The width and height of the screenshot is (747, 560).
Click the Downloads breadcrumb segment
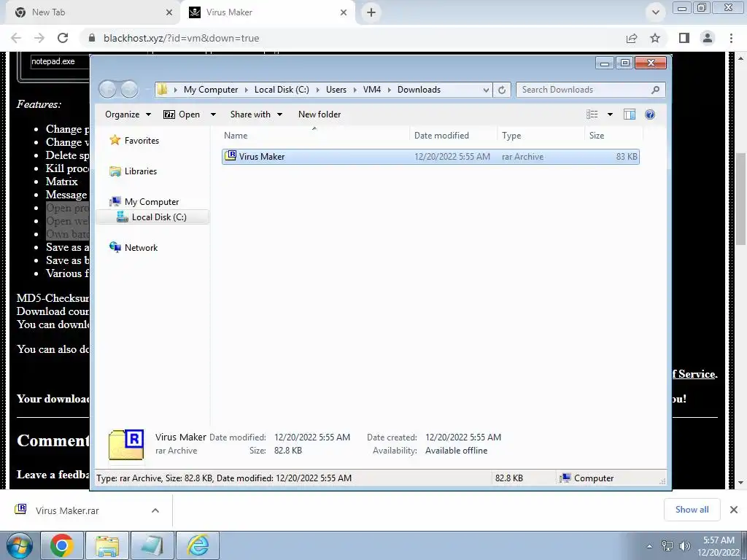(419, 90)
